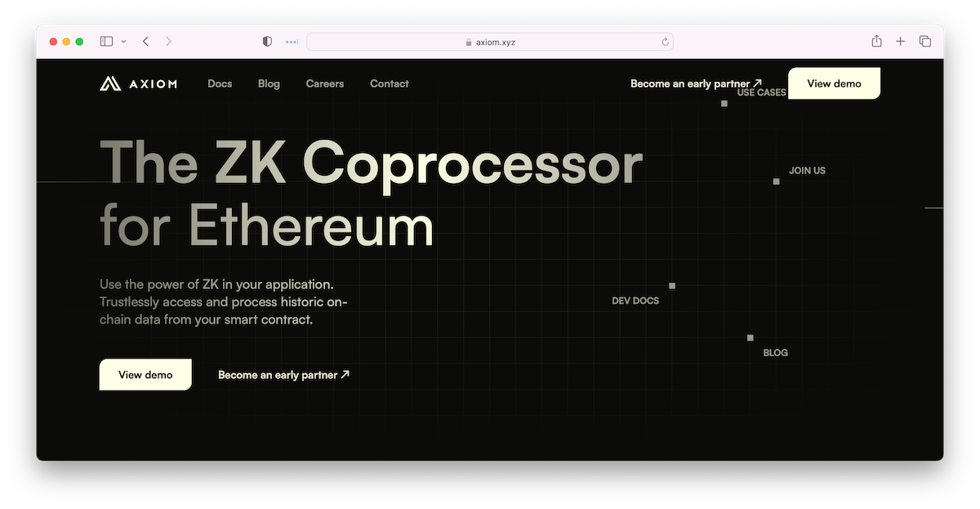Click the axiom.xyz address bar
The height and width of the screenshot is (509, 980).
coord(490,42)
